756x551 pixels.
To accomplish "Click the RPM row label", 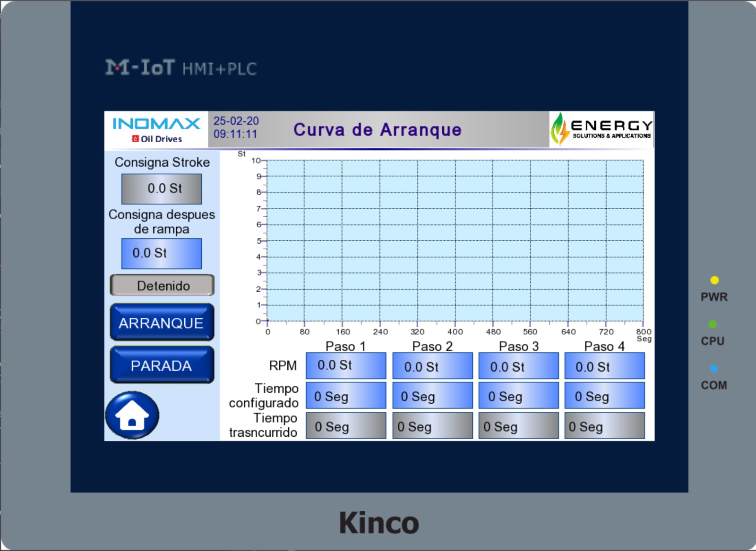I will click(x=283, y=365).
